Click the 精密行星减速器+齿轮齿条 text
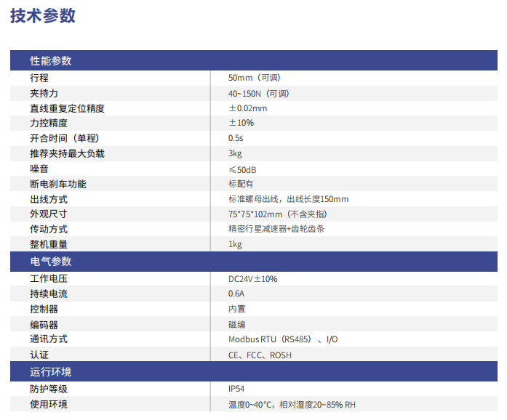 pyautogui.click(x=276, y=229)
